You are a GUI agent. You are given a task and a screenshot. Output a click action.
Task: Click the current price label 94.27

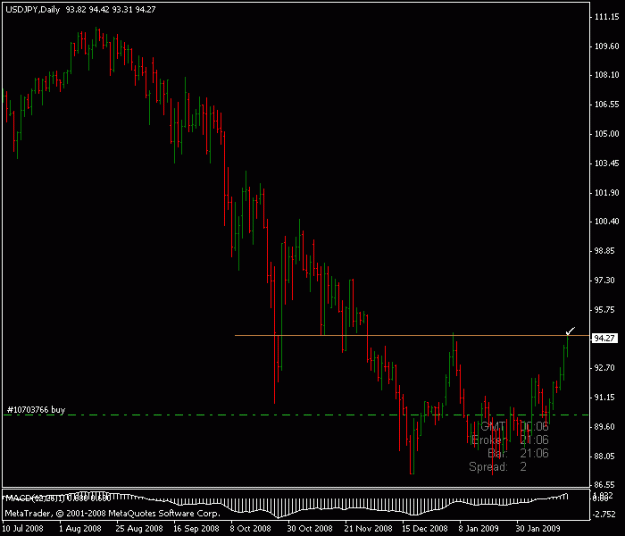(604, 338)
